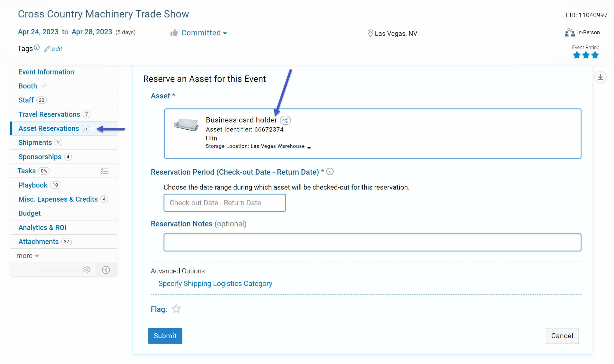Image resolution: width=614 pixels, height=364 pixels.
Task: Click Cancel to discard reservation changes
Action: (562, 336)
